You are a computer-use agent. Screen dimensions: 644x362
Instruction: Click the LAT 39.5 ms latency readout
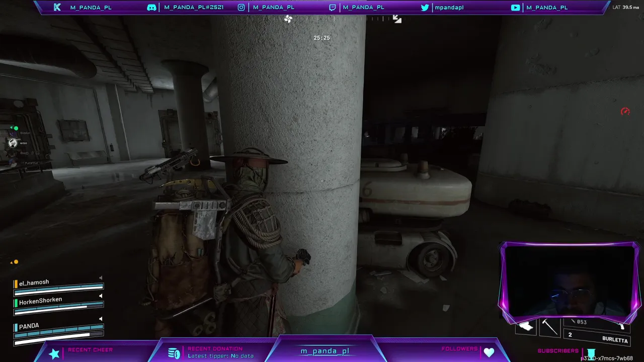pos(626,8)
